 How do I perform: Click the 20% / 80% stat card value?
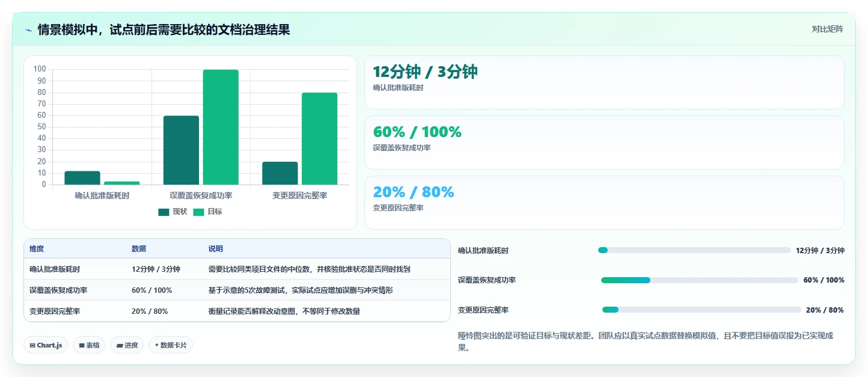414,192
